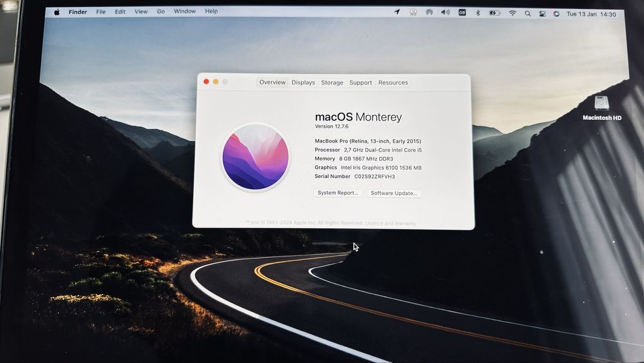Click Software Update button

click(394, 193)
